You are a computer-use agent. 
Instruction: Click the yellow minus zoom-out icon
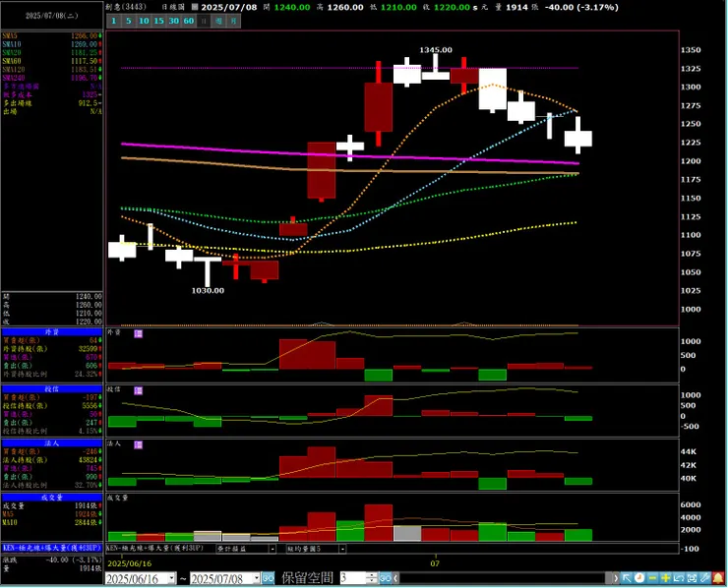coord(652,578)
